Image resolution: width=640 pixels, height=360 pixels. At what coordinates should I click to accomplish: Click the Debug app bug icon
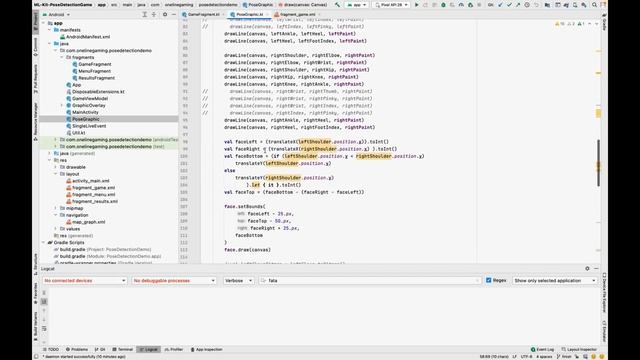coord(443,5)
